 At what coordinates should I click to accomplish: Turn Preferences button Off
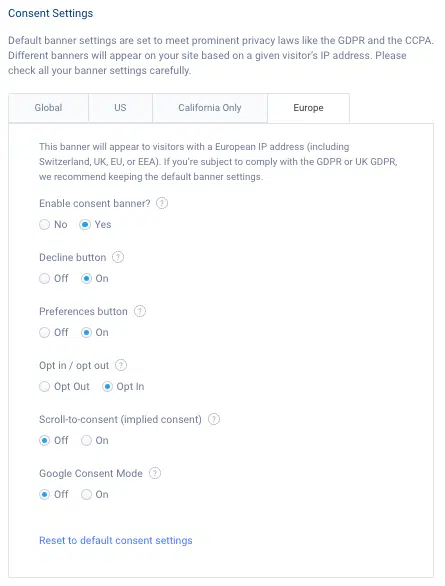(44, 333)
